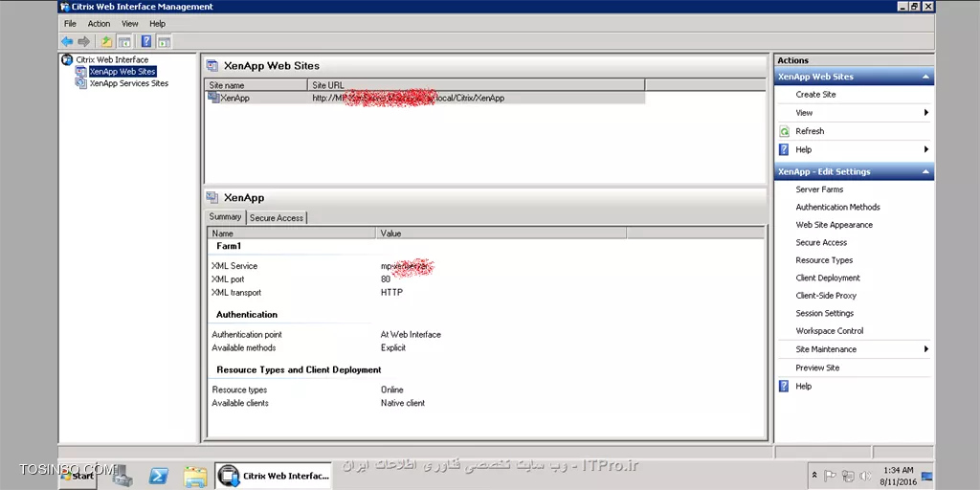Show hidden tray icons arrow
980x490 pixels.
click(x=814, y=476)
